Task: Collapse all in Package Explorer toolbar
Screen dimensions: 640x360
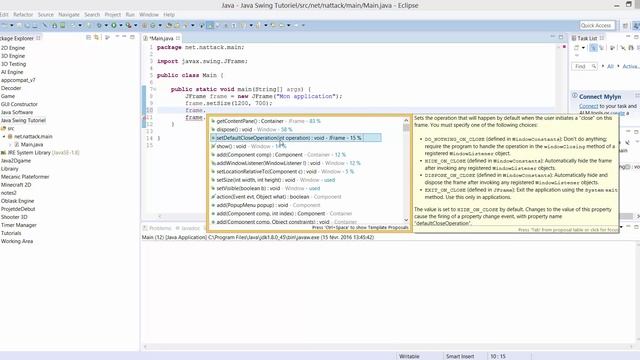Action: (x=88, y=37)
